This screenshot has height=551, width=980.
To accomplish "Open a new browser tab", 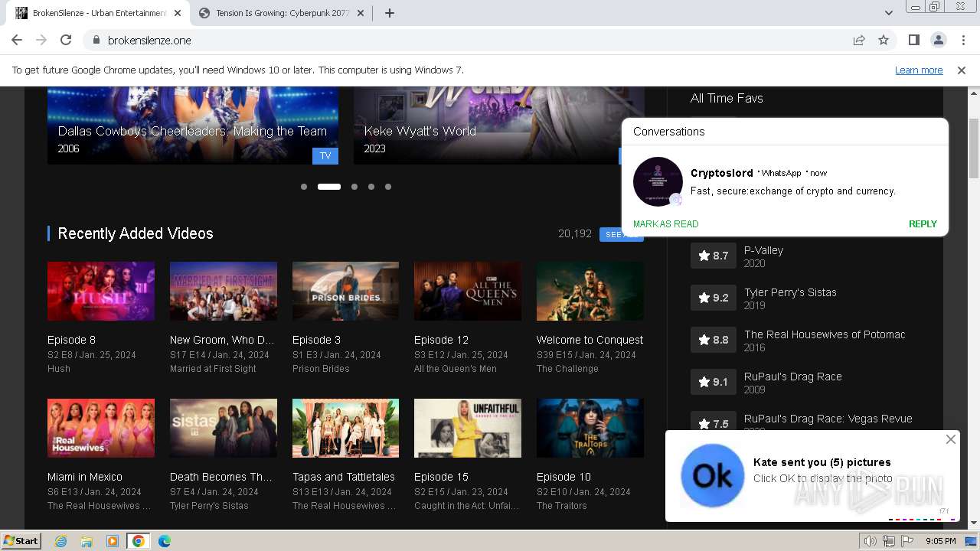I will click(x=390, y=13).
